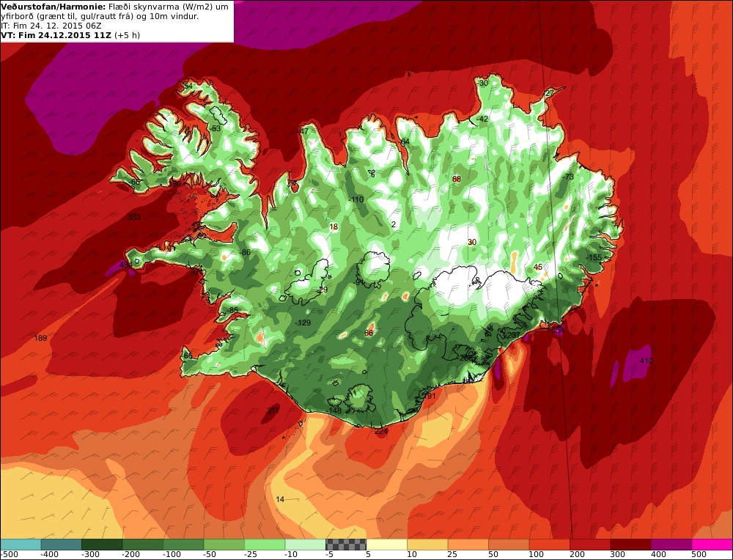This screenshot has width=733, height=560.
Task: Click the -73 flux value on the map
Action: 568,177
